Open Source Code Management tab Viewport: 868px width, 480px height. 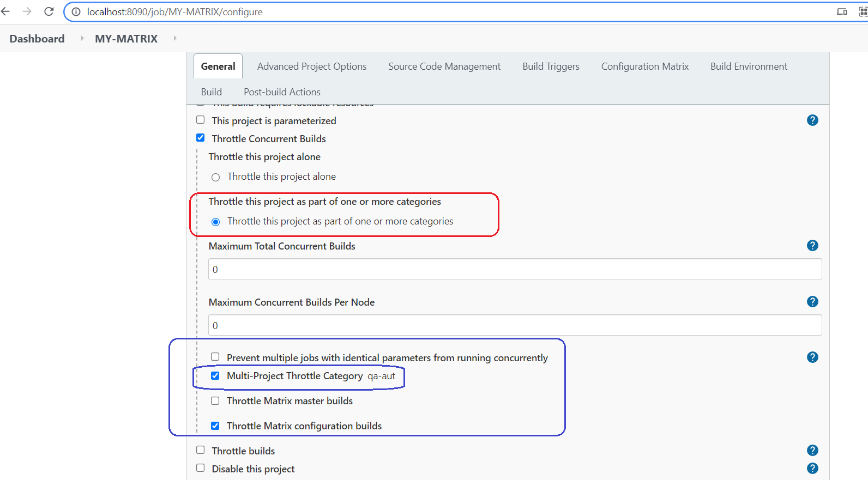[444, 66]
